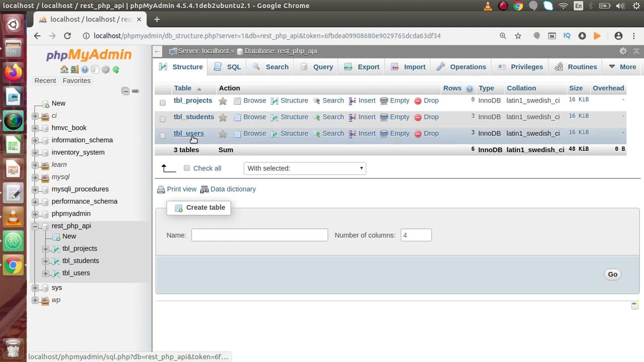644x362 pixels.
Task: Unlink the navigation panel from the main panel
Action: (135, 91)
